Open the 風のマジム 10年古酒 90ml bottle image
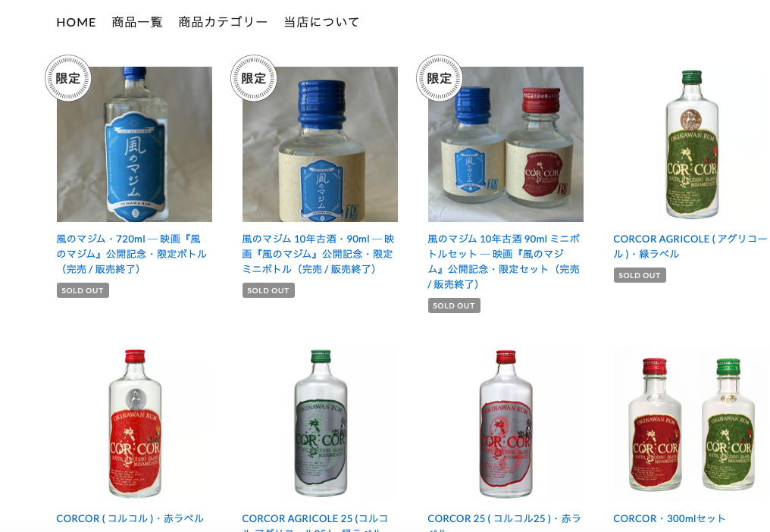Viewport: 770px width, 532px height. coord(320,145)
